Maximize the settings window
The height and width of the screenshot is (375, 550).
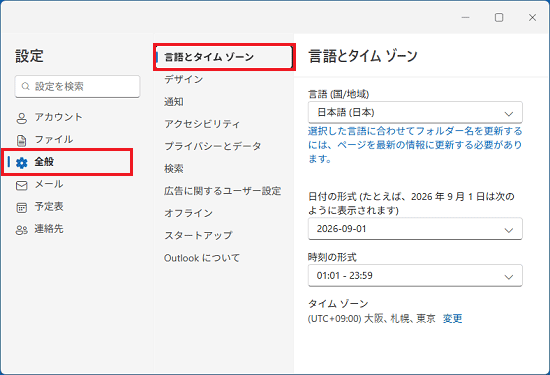tap(499, 18)
